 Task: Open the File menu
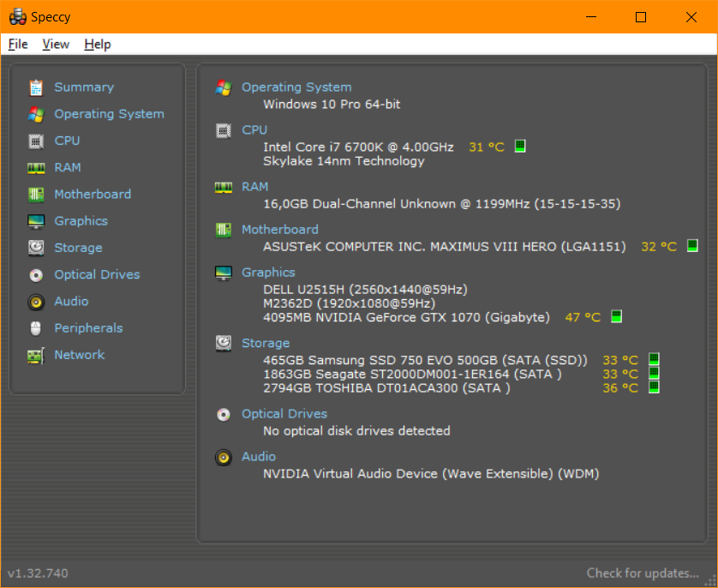[x=18, y=45]
